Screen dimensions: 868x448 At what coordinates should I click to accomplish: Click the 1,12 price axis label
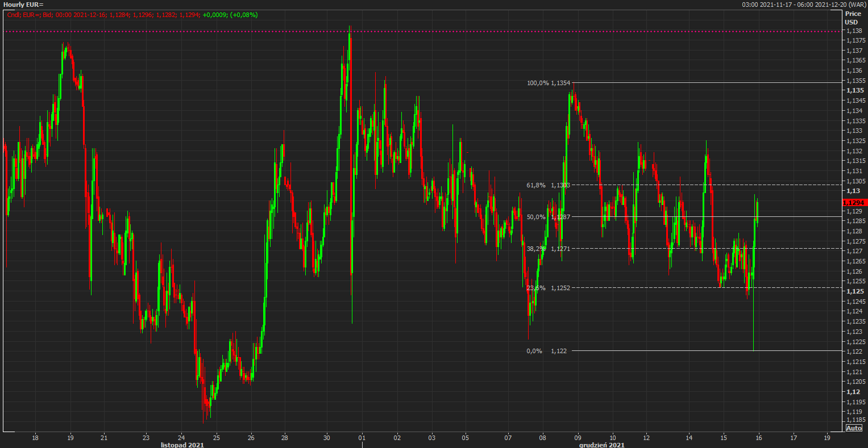tap(853, 392)
